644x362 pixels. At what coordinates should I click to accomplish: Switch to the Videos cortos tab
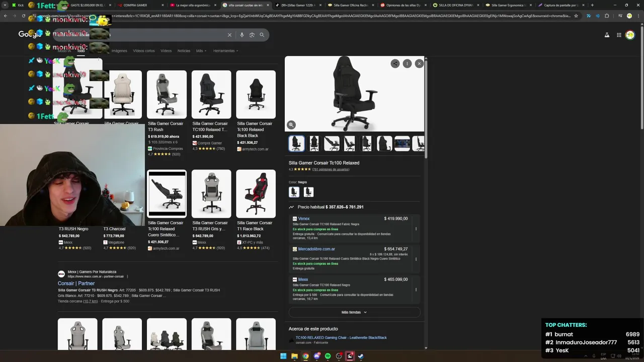(x=144, y=51)
